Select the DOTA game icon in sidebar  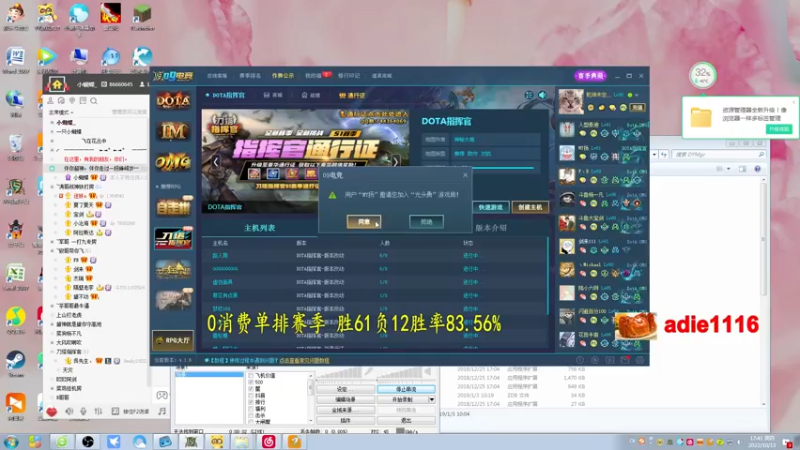(173, 101)
